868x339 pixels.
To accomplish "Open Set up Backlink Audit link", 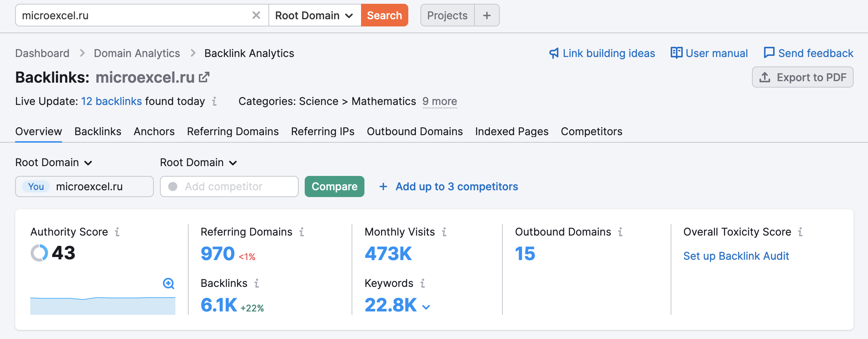I will pos(736,256).
